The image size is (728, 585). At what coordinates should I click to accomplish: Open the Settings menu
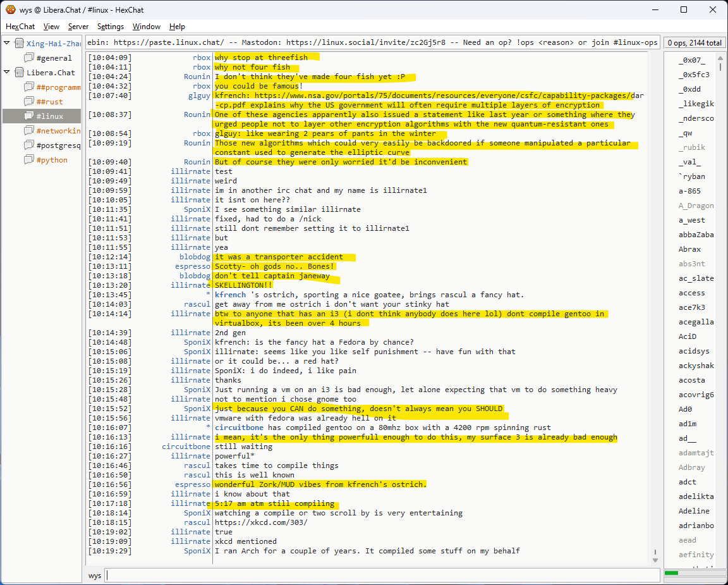point(111,27)
